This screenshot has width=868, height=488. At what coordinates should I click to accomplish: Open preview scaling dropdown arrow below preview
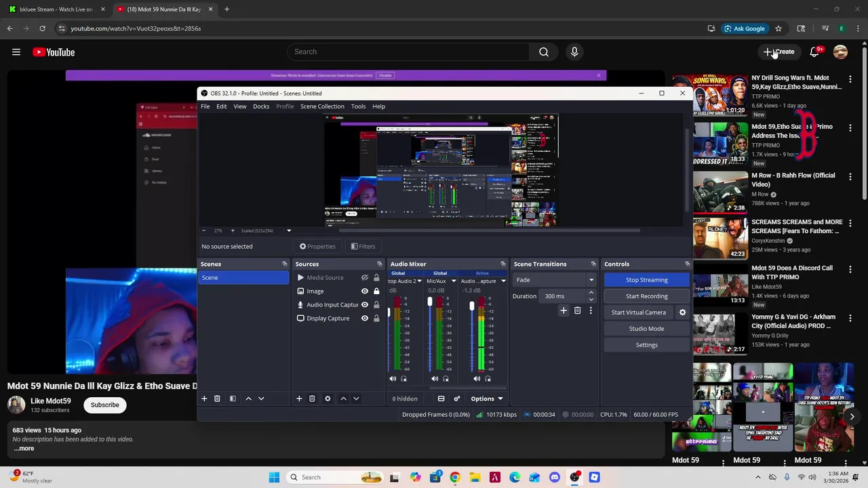click(289, 230)
